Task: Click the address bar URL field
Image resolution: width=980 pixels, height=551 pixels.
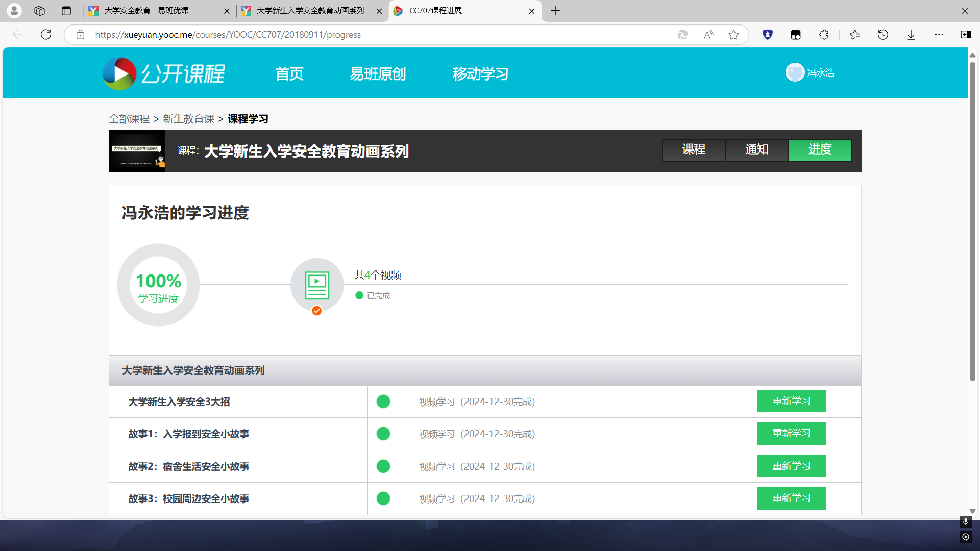Action: point(378,35)
